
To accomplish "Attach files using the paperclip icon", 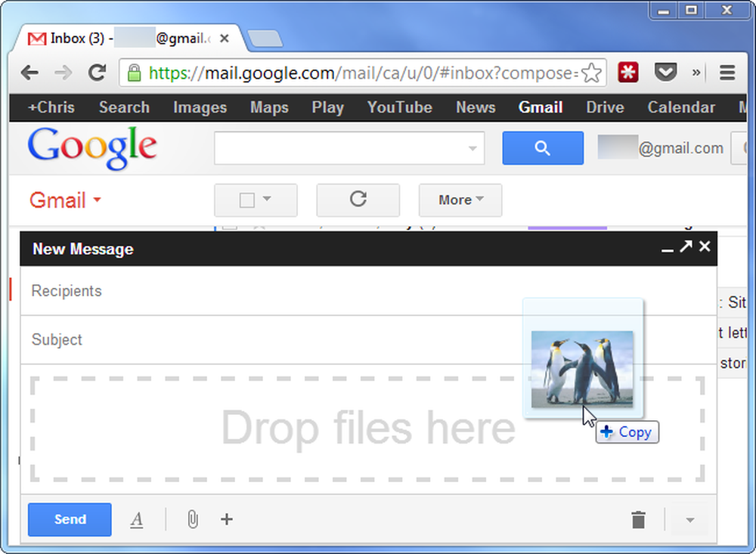I will [192, 519].
